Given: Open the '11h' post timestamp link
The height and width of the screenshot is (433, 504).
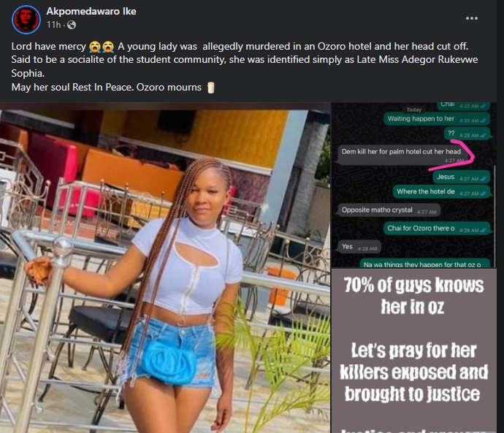Looking at the screenshot, I should click(53, 25).
